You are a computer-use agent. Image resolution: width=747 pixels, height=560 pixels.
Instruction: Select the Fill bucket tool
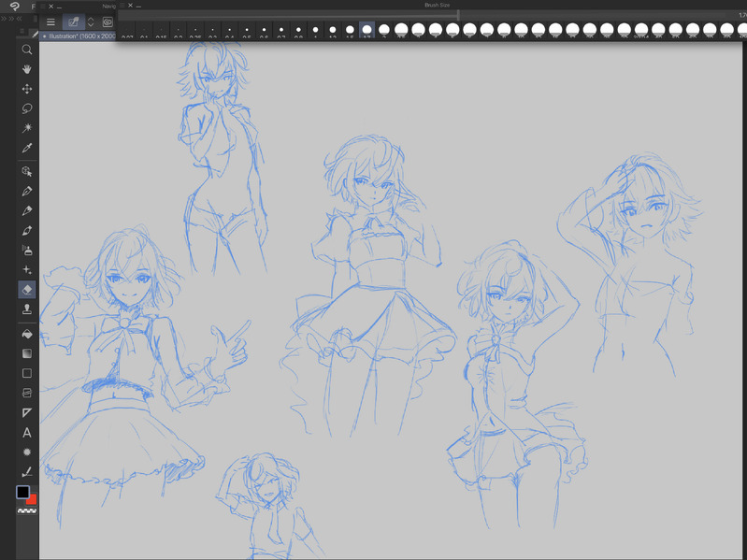(x=27, y=334)
